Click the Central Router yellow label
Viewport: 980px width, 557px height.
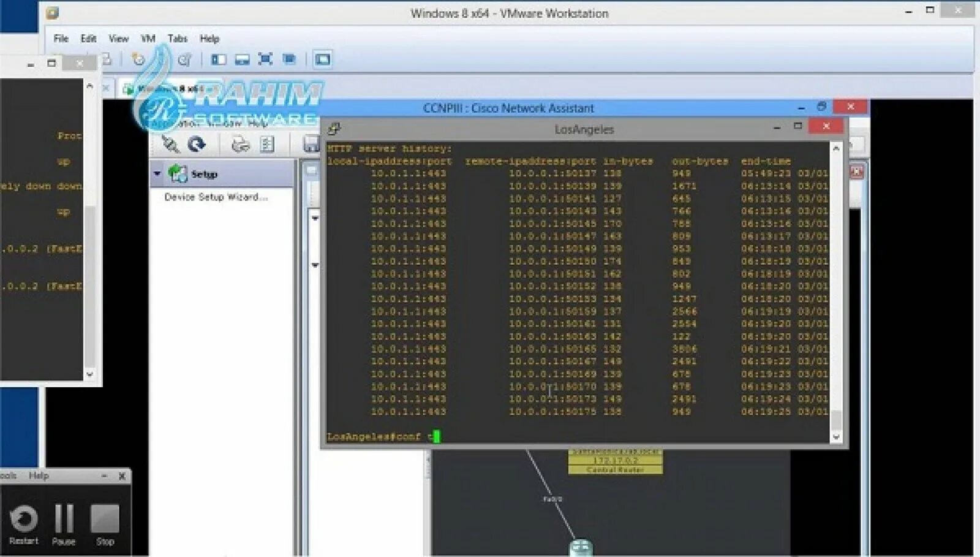click(615, 470)
